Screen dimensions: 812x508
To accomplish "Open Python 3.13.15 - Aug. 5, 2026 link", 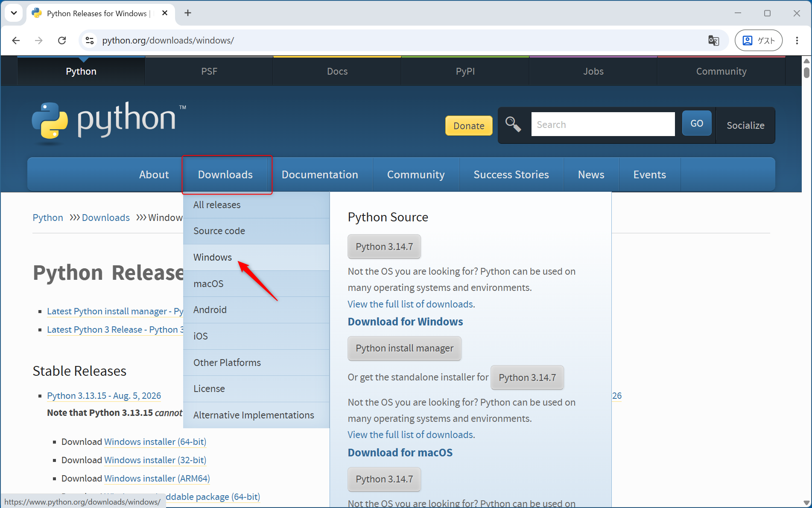I will pos(104,396).
